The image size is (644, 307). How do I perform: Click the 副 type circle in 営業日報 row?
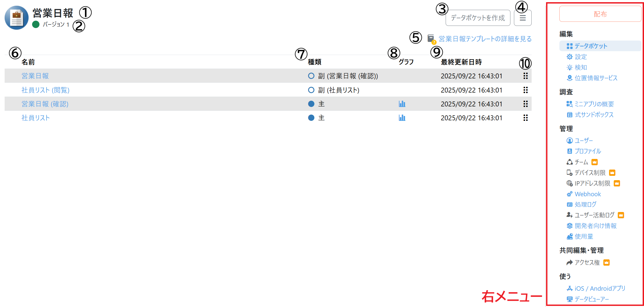pos(311,76)
